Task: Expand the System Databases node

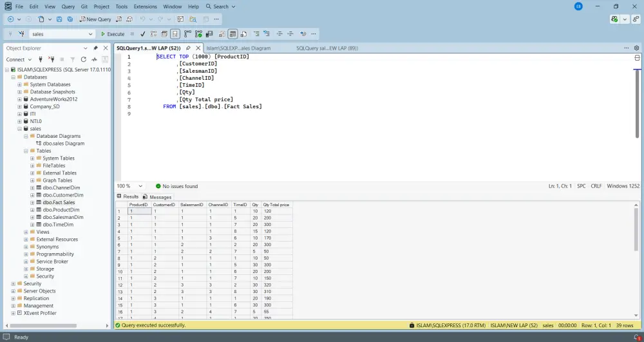Action: pyautogui.click(x=19, y=84)
